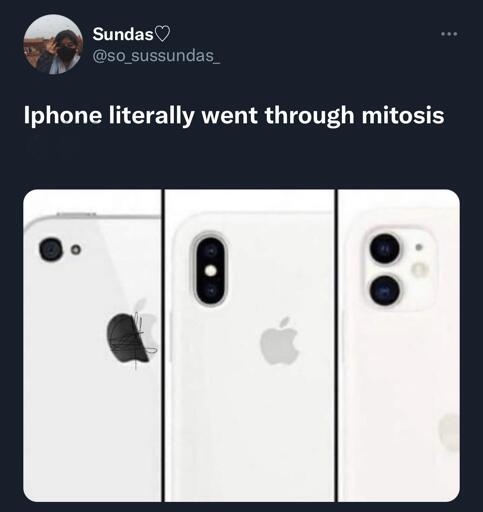
Task: Select the tweet text about iPhone mitosis
Action: tap(234, 116)
